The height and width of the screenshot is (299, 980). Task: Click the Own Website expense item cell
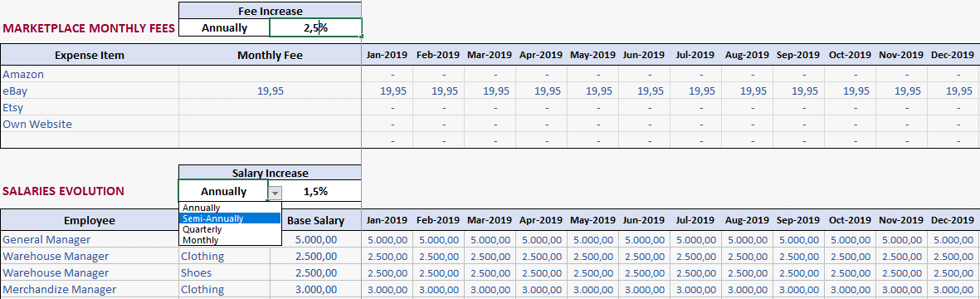(x=90, y=124)
